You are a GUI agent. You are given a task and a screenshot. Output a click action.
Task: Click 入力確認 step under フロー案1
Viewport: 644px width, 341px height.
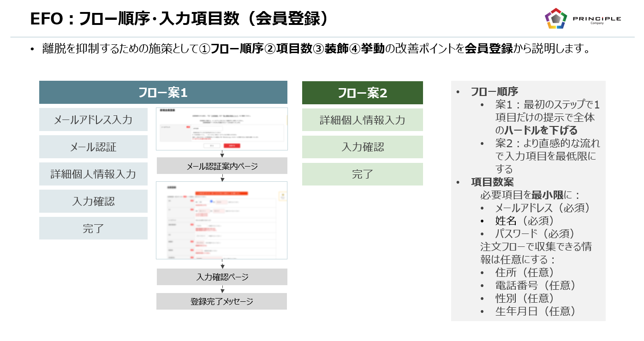click(x=93, y=201)
